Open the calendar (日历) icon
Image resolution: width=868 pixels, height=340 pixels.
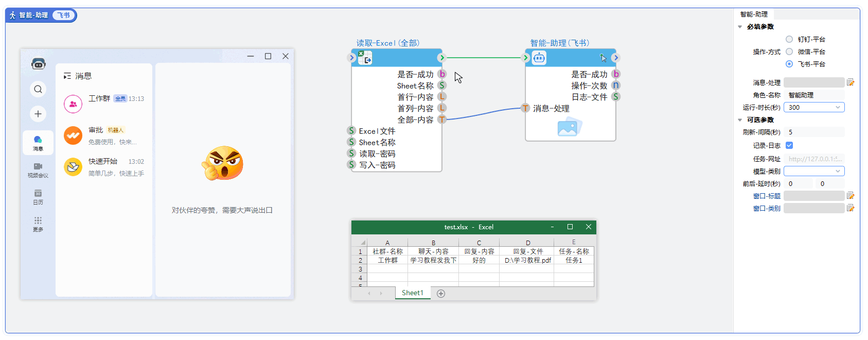38,194
